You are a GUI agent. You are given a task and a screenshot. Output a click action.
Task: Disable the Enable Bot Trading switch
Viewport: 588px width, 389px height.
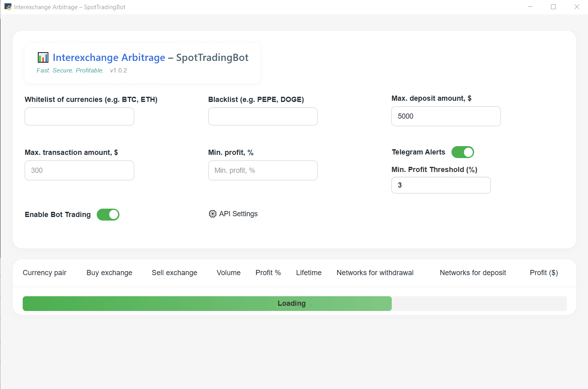(108, 215)
